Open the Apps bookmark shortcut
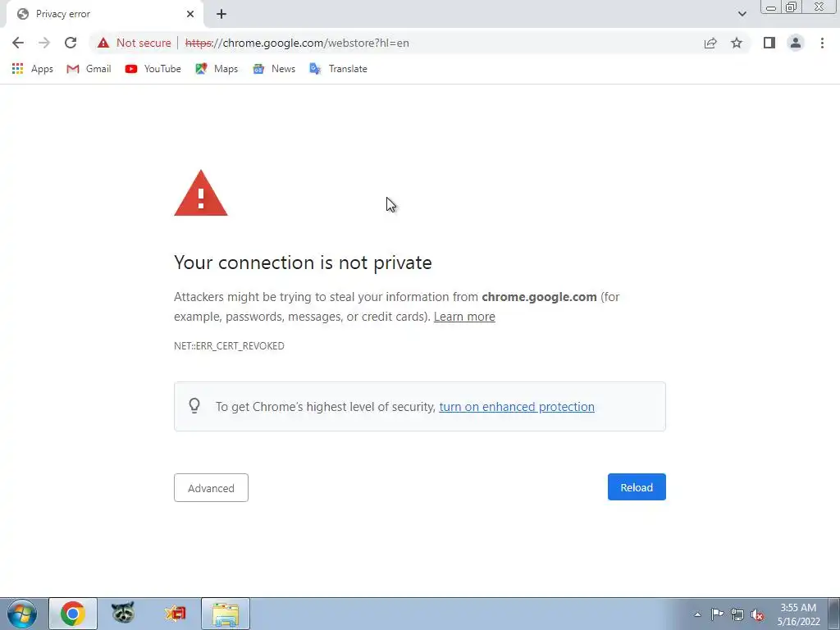840x630 pixels. click(33, 69)
